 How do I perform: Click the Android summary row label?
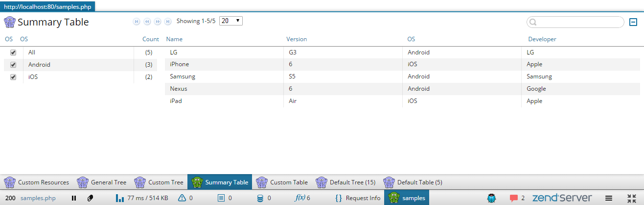tap(39, 65)
